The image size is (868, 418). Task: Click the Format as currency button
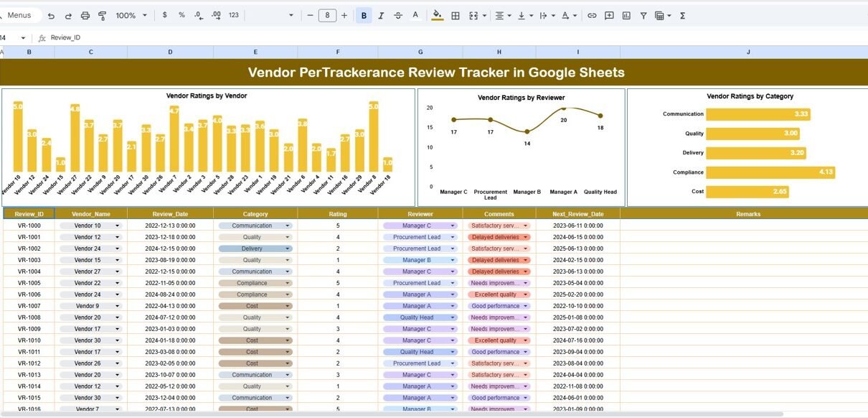[x=165, y=15]
